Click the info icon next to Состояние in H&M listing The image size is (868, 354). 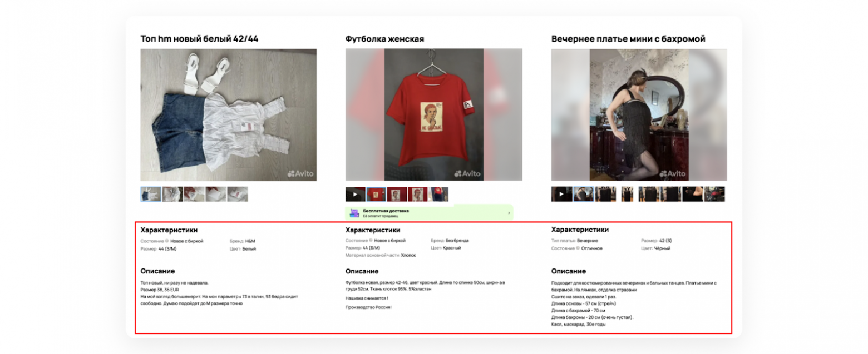167,241
